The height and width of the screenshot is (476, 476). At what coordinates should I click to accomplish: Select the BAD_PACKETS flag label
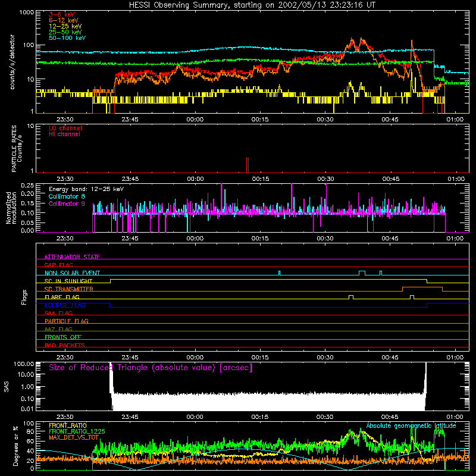(65, 345)
